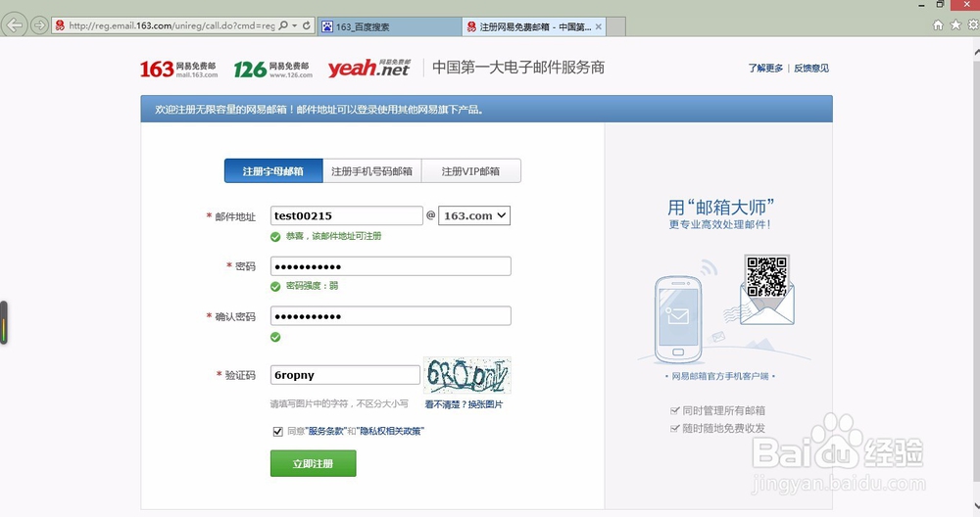980x517 pixels.
Task: Click the 用“邮箱大师” heading
Action: pos(720,207)
